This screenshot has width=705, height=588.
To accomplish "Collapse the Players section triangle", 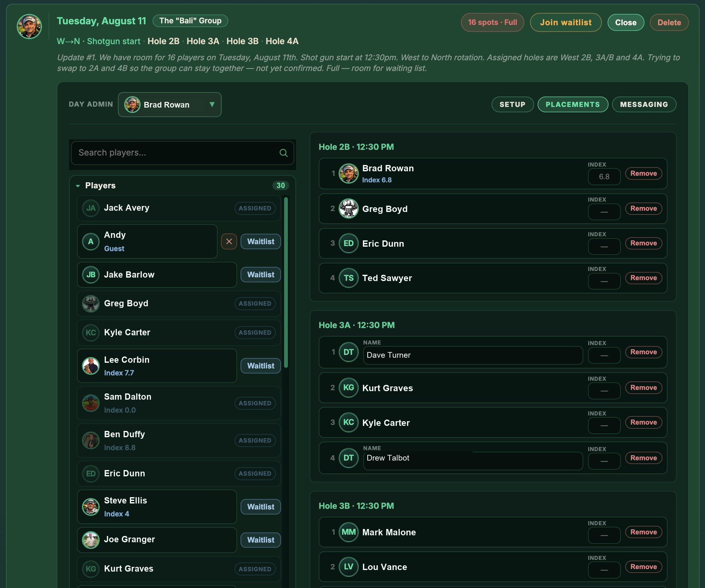I will pyautogui.click(x=78, y=186).
